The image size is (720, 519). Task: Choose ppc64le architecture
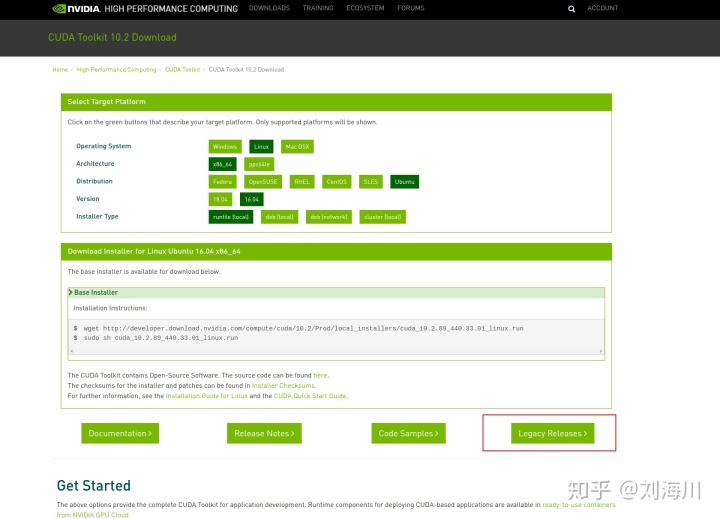click(x=259, y=164)
